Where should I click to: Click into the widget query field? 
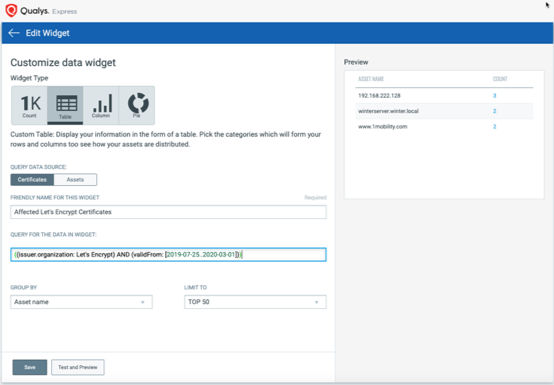point(168,254)
